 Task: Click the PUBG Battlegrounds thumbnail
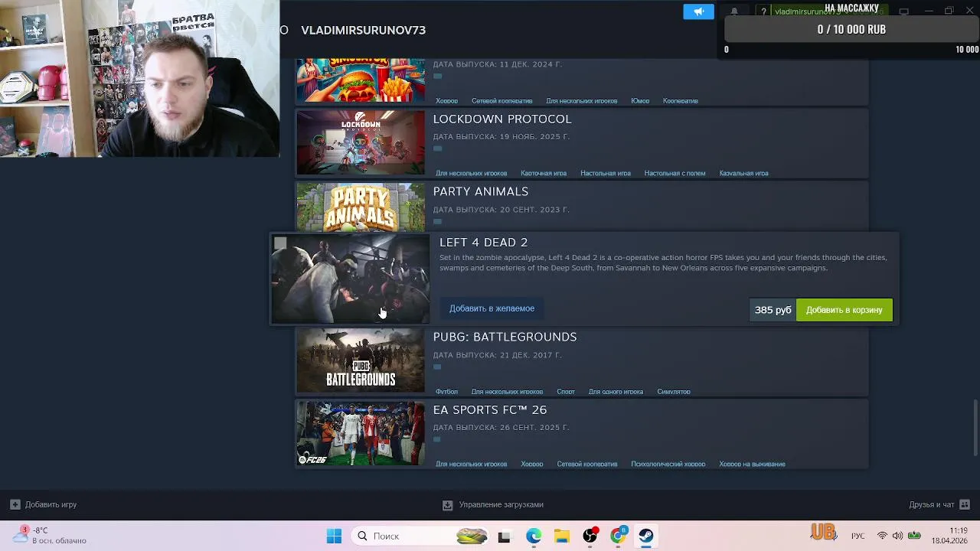361,360
